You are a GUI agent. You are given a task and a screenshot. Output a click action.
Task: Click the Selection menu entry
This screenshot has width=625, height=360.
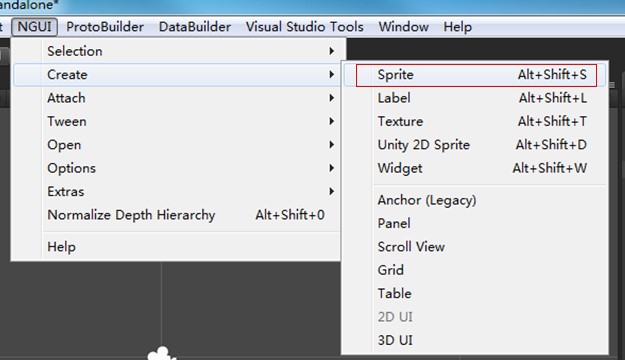click(x=176, y=51)
